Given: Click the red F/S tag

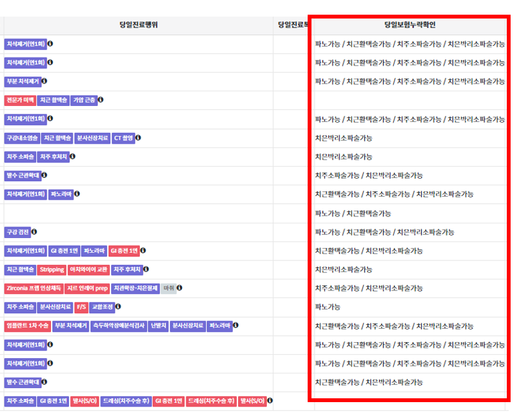Looking at the screenshot, I should tap(82, 307).
